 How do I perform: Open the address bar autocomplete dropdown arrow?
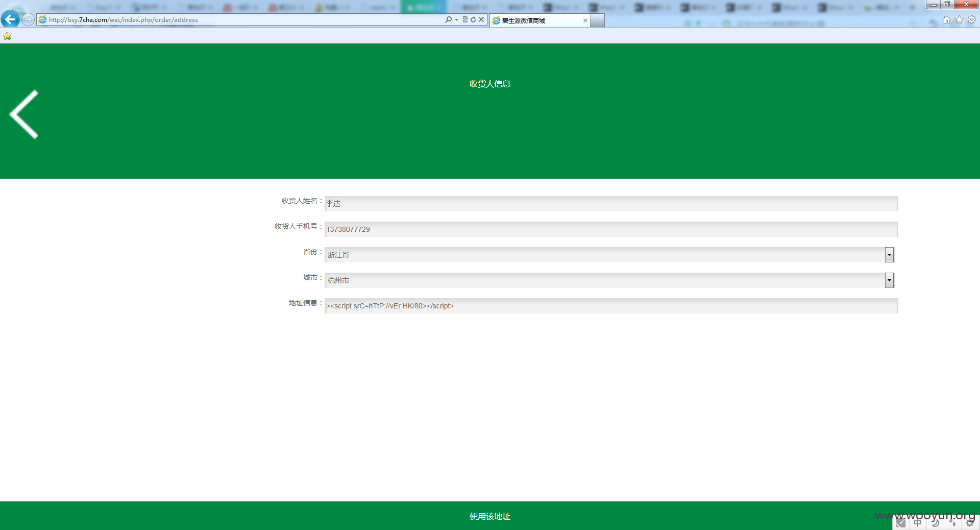[456, 19]
